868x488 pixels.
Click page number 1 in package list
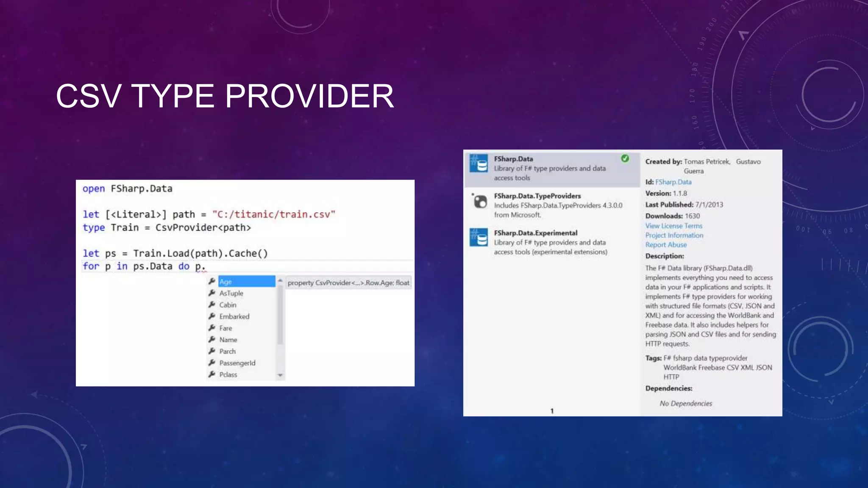(x=552, y=410)
